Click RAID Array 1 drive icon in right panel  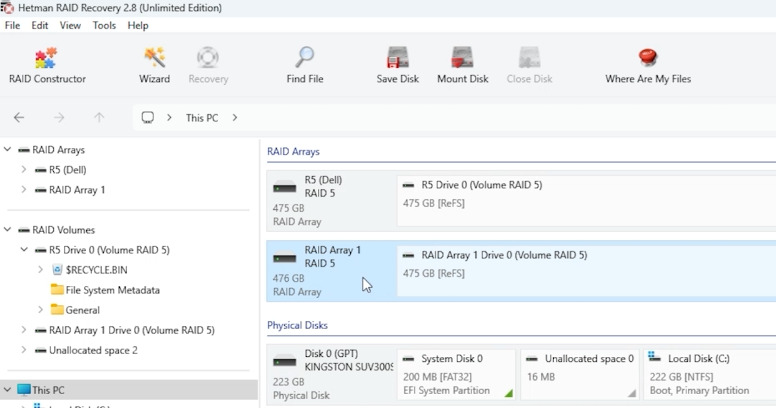pyautogui.click(x=285, y=258)
